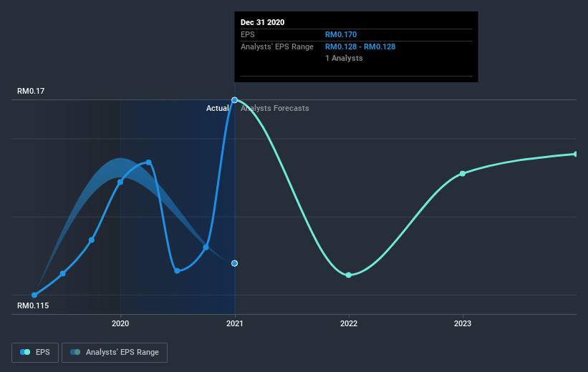
Task: Select the analyst estimate point below 2021
Action: [234, 263]
